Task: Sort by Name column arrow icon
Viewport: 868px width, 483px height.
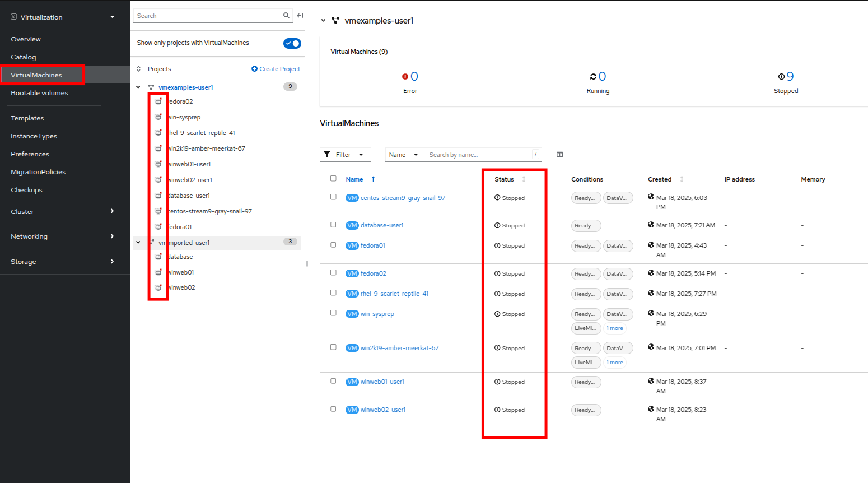Action: click(374, 179)
